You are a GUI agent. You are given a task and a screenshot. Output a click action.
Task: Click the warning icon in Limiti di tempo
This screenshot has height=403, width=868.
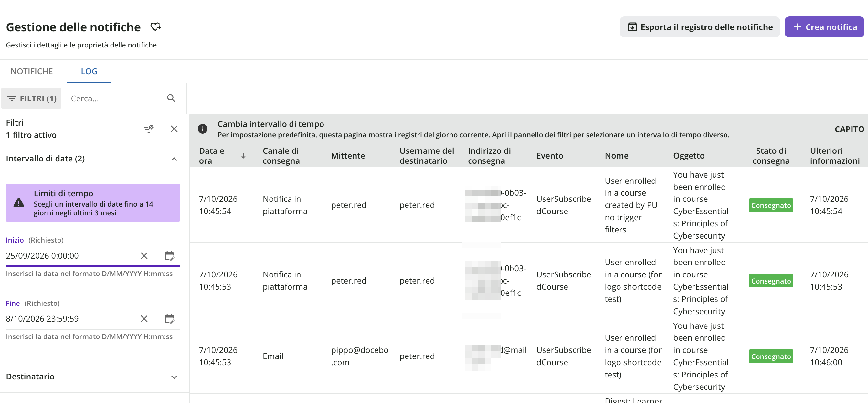coord(19,203)
